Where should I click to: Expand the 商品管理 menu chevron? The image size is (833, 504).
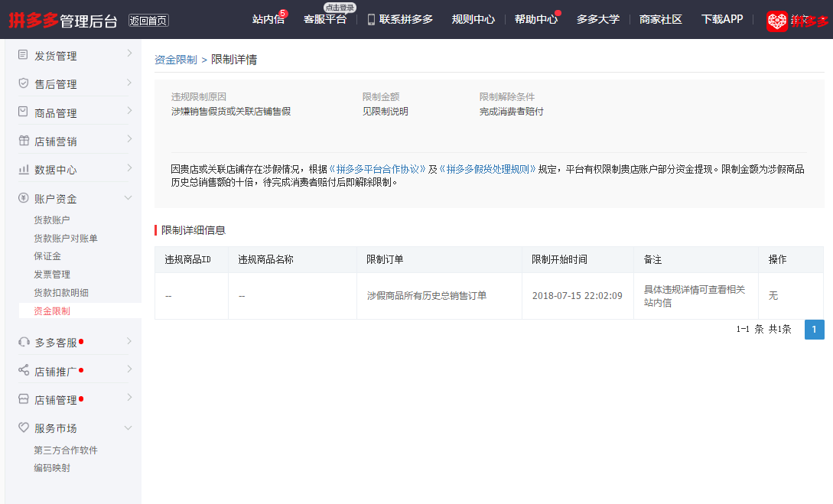click(x=129, y=110)
